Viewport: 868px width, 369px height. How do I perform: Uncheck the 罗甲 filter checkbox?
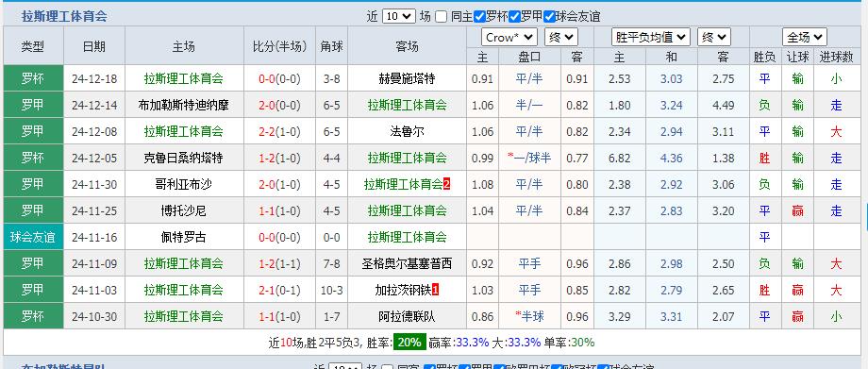tap(514, 17)
